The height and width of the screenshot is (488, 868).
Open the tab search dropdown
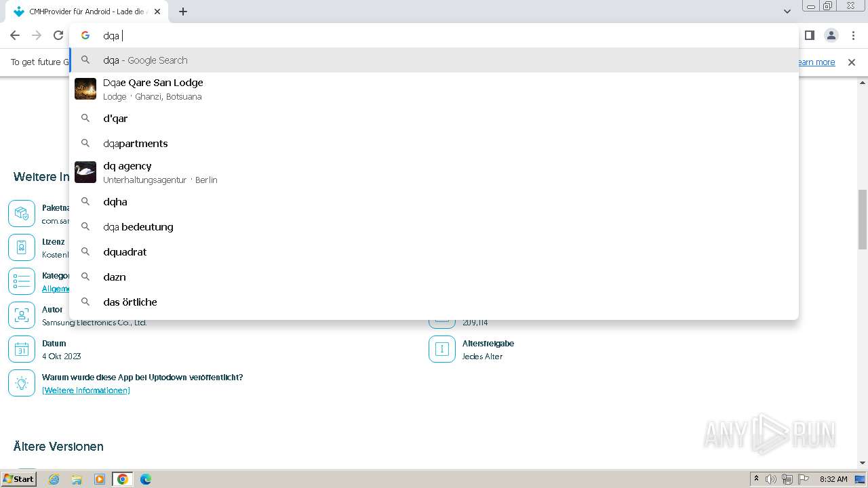[787, 12]
